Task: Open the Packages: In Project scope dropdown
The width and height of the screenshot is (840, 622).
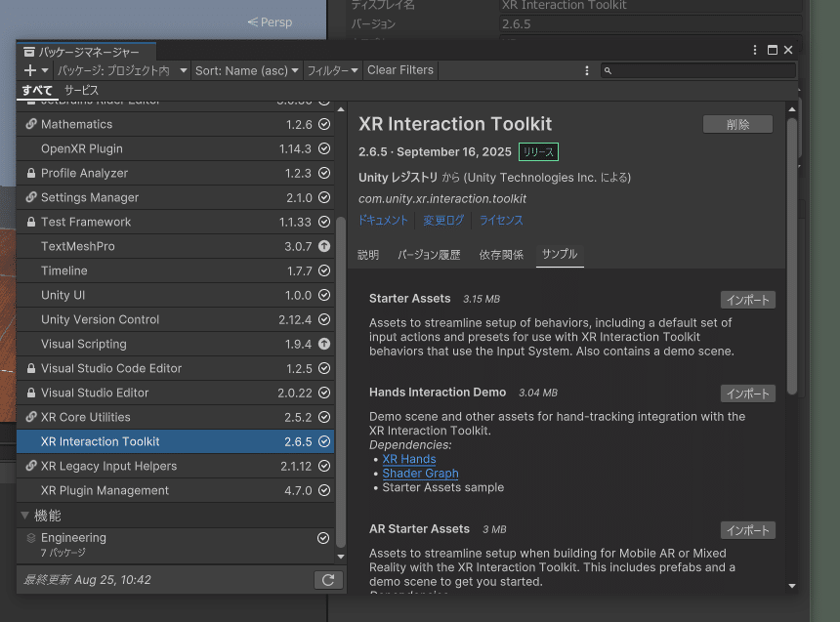Action: tap(122, 70)
